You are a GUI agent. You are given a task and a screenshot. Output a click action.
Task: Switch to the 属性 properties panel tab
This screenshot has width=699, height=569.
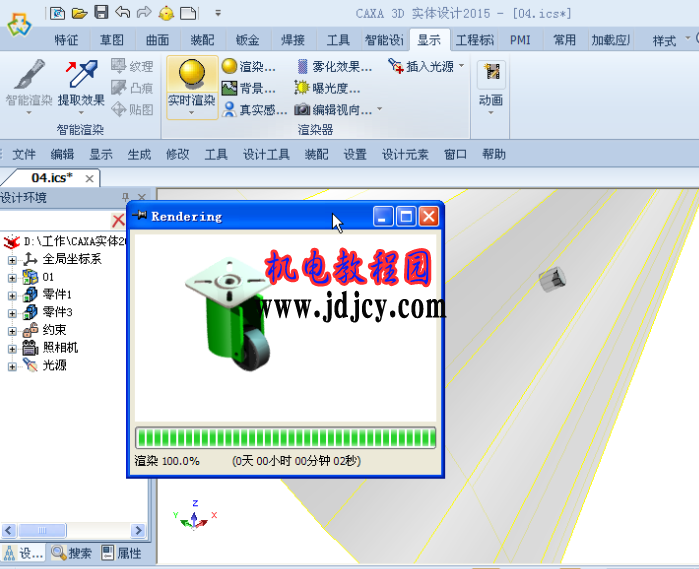coord(121,553)
